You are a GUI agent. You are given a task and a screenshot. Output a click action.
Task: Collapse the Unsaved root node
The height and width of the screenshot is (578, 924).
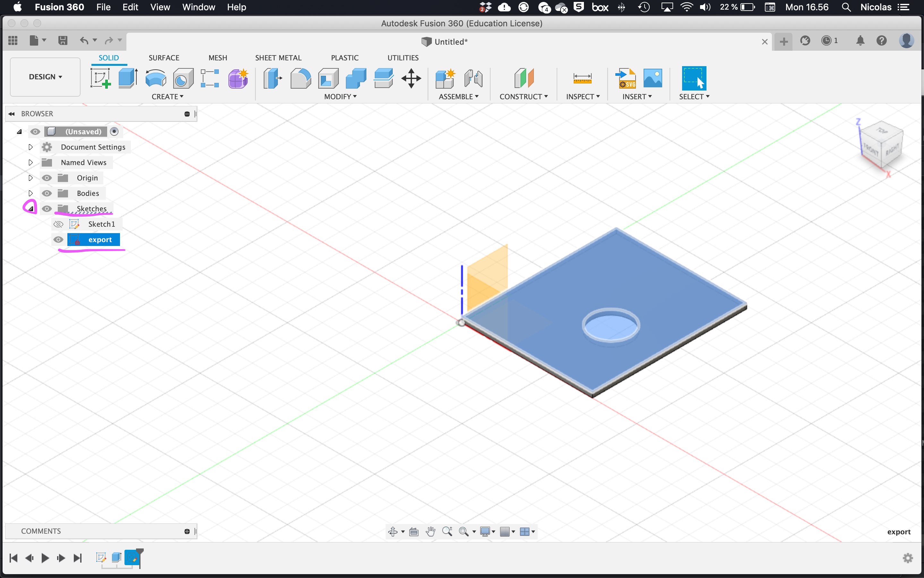[x=19, y=132]
